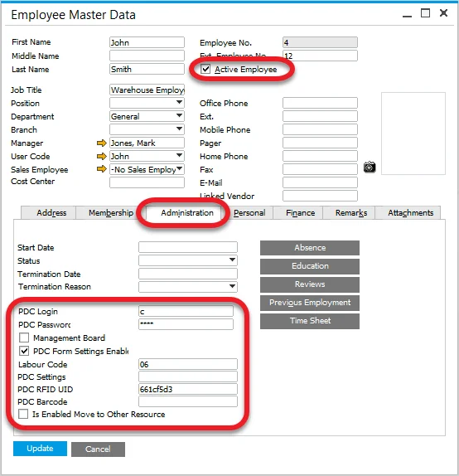Go to the Personal tab
The width and height of the screenshot is (459, 476).
249,212
